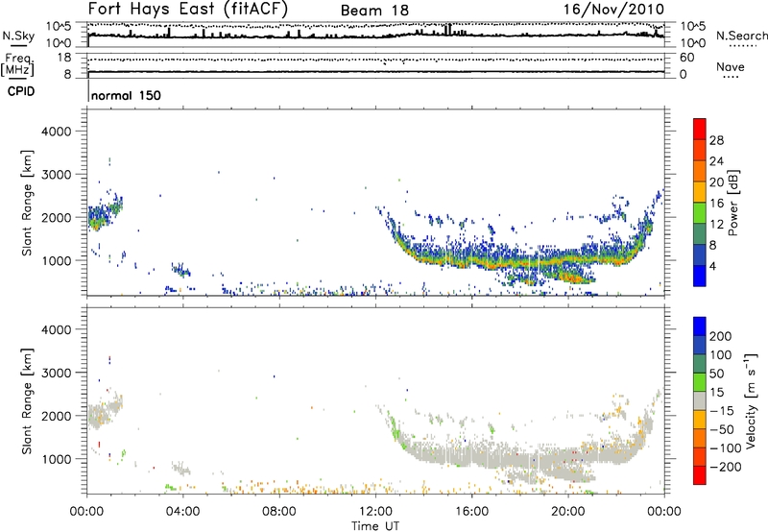Click the 'Velocity [m s-1]' colorbar title
Image resolution: width=768 pixels, height=532 pixels.
tap(751, 400)
